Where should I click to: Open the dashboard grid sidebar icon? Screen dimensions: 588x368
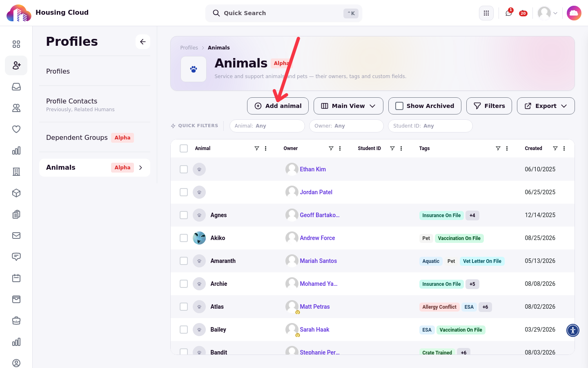click(x=16, y=44)
